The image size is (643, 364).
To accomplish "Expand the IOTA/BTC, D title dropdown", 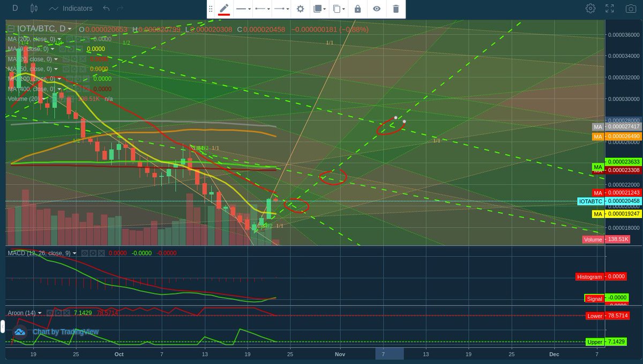I will 70,29.
